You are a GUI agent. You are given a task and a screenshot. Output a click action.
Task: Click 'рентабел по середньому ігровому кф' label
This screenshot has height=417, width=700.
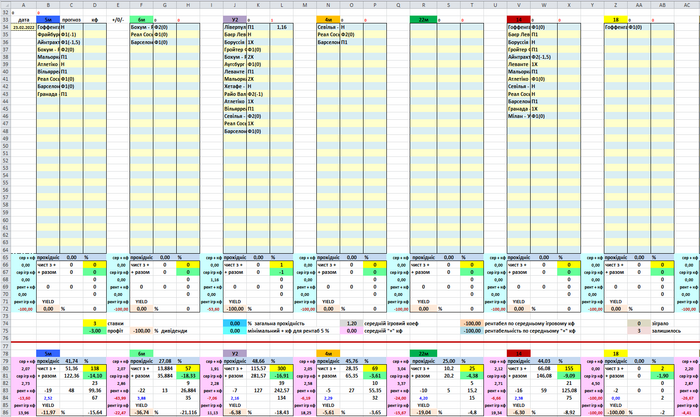(529, 323)
